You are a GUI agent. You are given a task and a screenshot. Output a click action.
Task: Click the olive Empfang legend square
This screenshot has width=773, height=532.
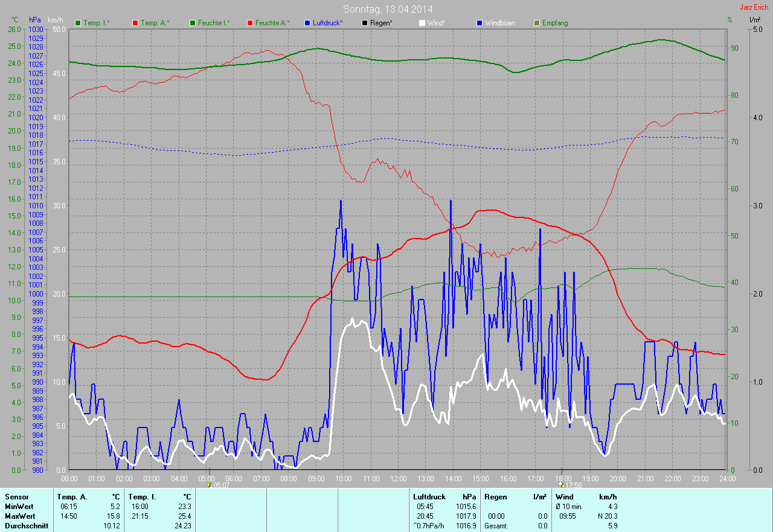[x=537, y=23]
